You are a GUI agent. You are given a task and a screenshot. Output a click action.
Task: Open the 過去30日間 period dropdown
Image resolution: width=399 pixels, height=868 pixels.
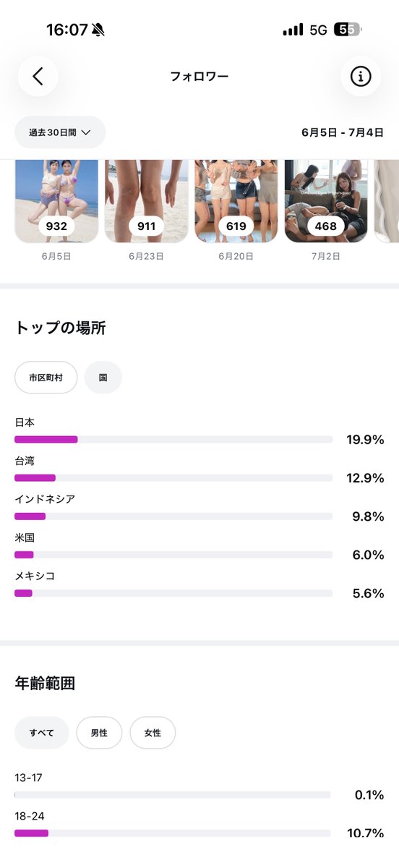point(60,132)
